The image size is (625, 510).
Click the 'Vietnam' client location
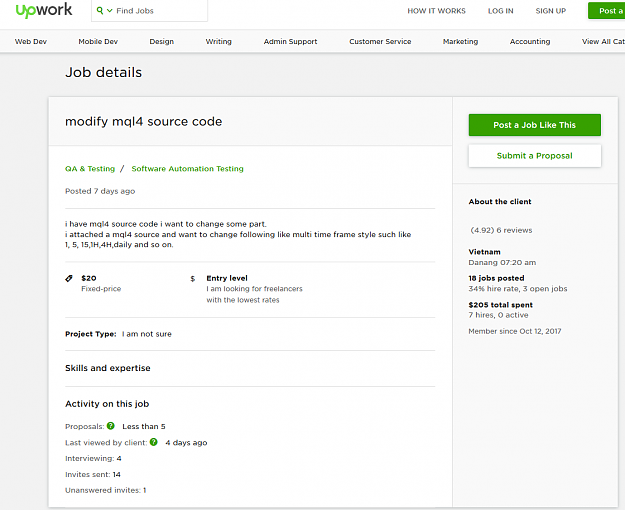pos(484,252)
